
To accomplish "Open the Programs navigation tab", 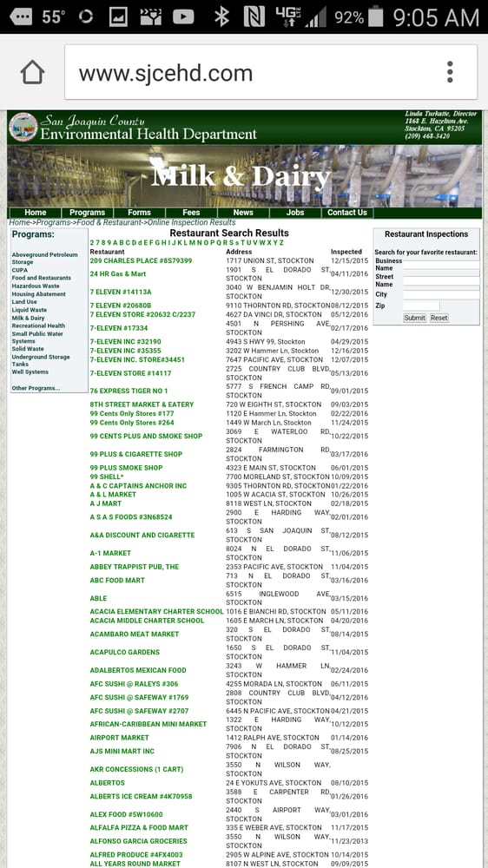I will click(88, 213).
